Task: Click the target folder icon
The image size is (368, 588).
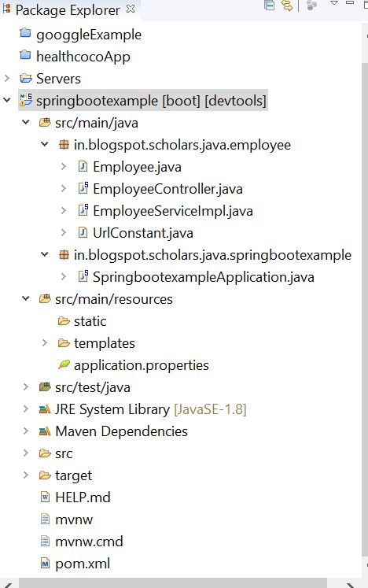Action: coord(45,476)
